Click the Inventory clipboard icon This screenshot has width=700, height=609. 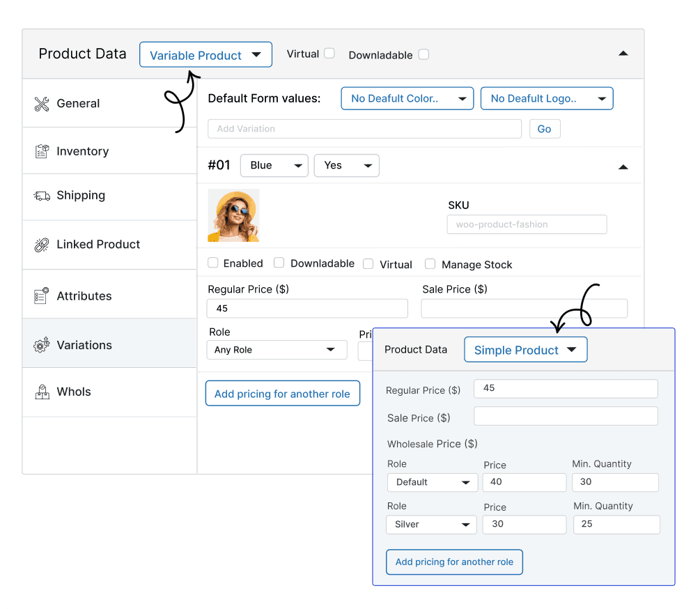pyautogui.click(x=42, y=151)
